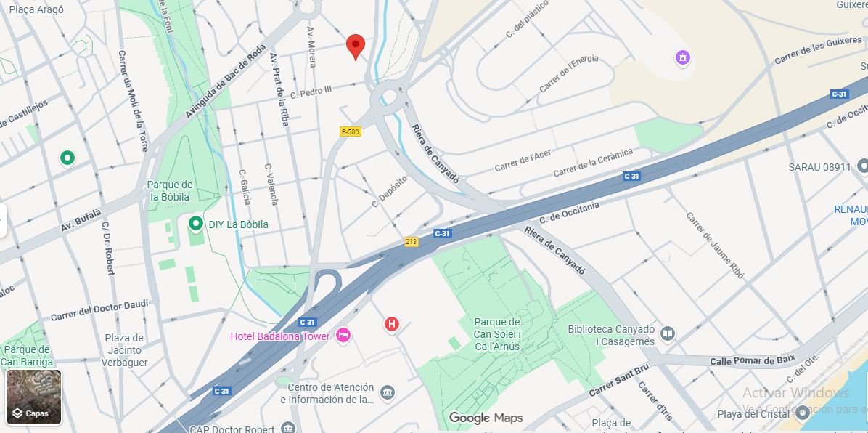This screenshot has width=868, height=433.
Task: Select the Playa del Cristal marker
Action: [x=803, y=413]
